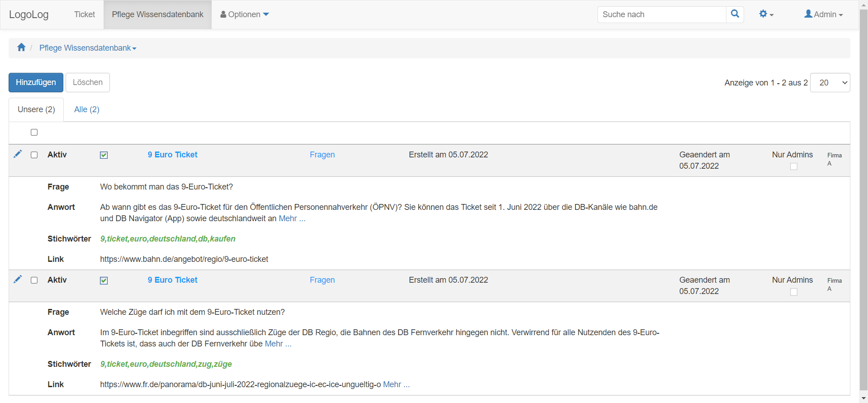
Task: Open the gear settings menu
Action: tap(766, 14)
